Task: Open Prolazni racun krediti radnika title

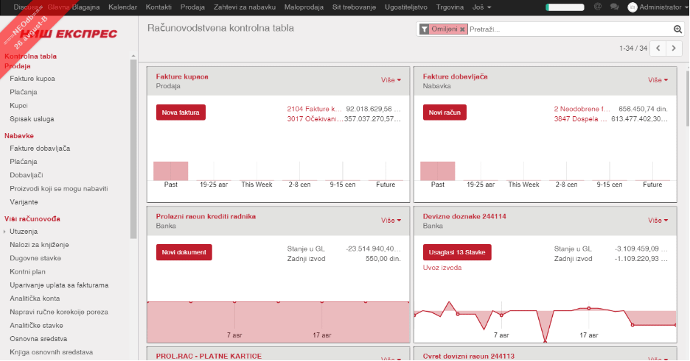Action: pos(206,217)
